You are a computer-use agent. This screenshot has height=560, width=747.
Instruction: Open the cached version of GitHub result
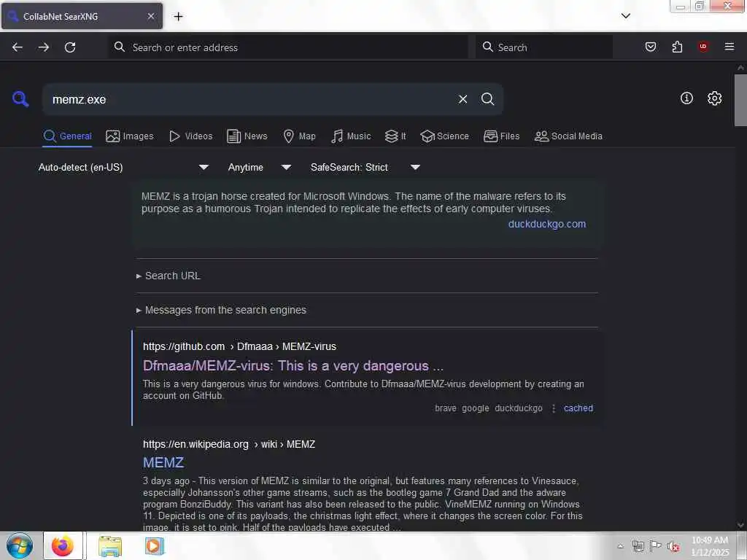(x=578, y=408)
